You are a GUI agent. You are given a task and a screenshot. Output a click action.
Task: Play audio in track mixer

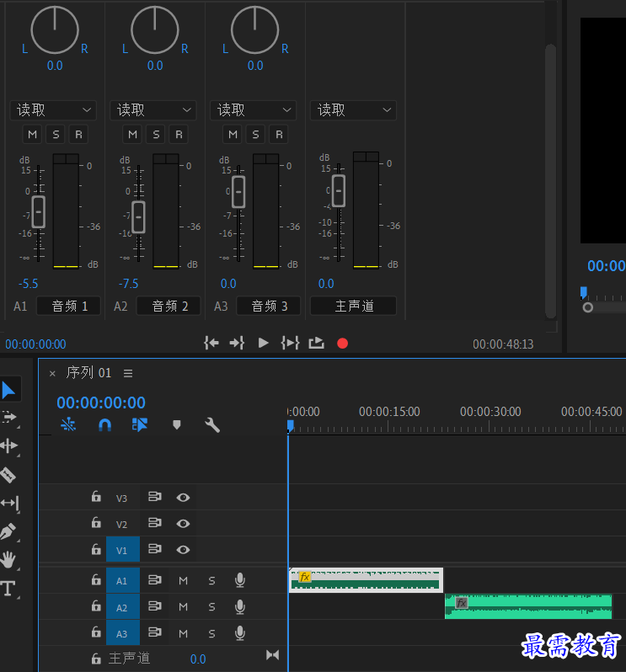click(x=263, y=343)
